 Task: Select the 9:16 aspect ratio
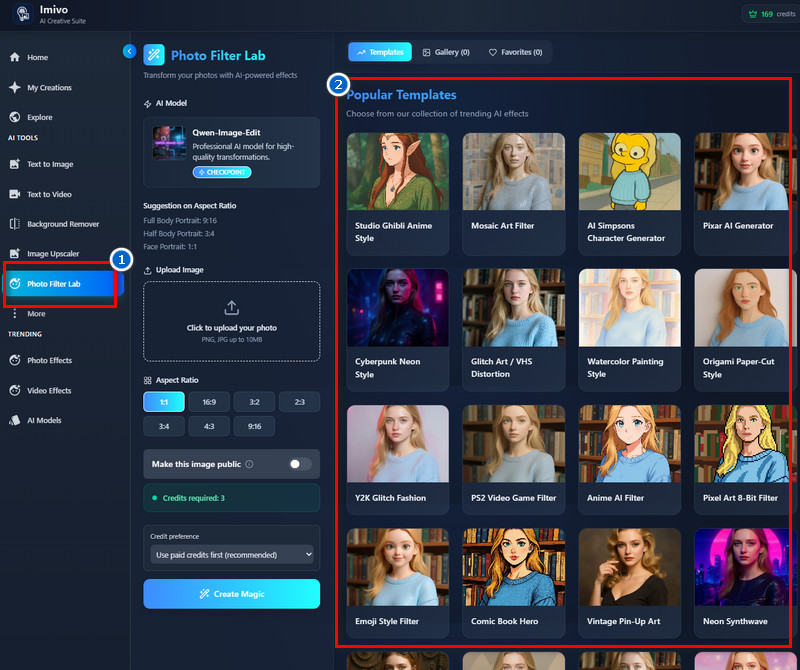coord(254,426)
